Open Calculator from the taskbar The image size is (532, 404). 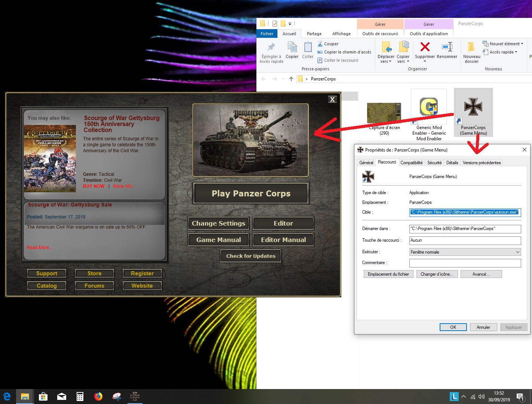(x=80, y=397)
